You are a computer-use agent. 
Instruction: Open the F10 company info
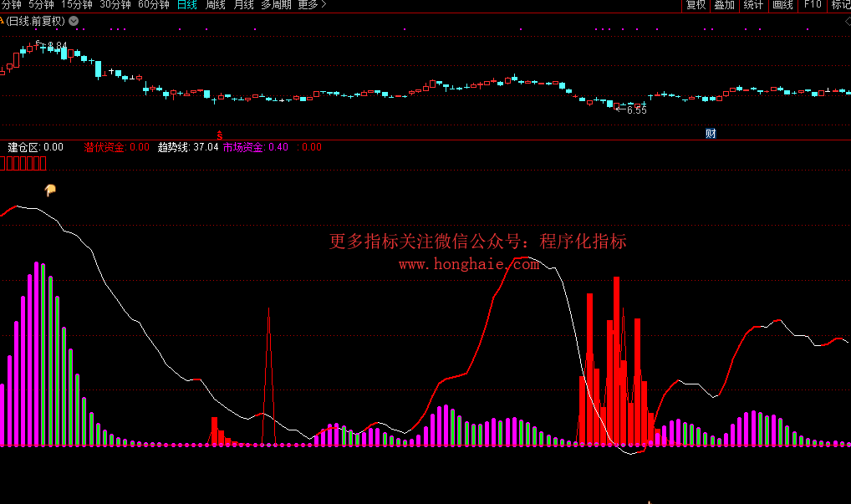813,5
